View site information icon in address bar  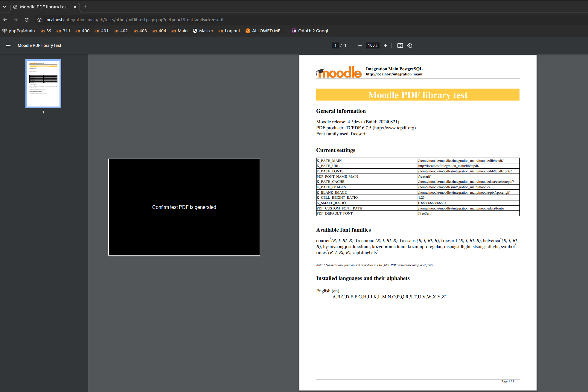click(x=39, y=20)
